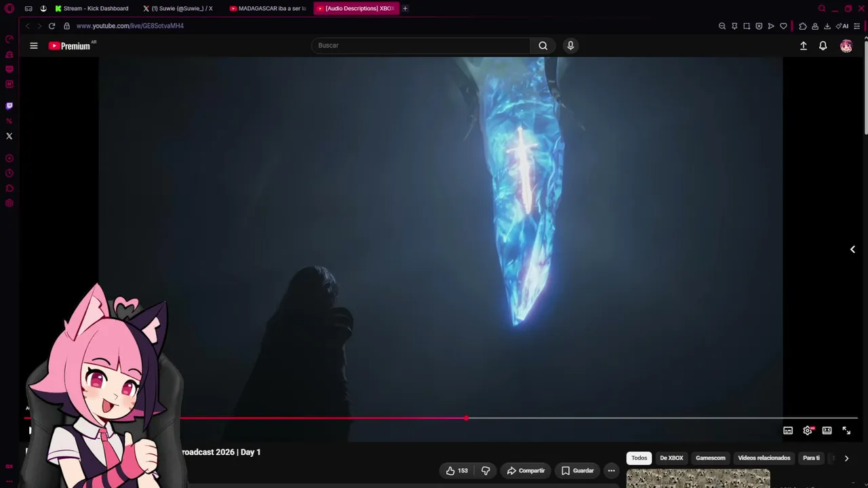Open the browser profile icon in the toolbar

click(x=815, y=26)
